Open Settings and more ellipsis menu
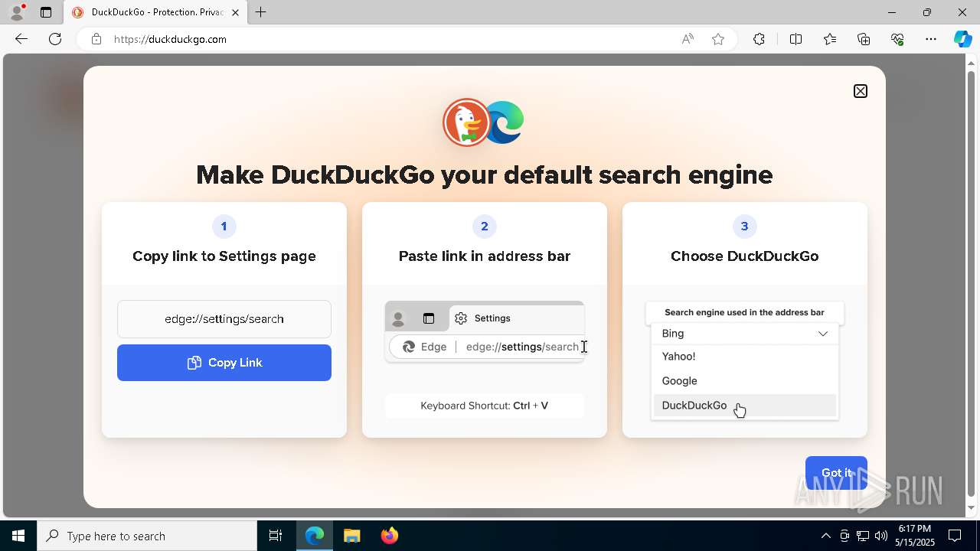 coord(931,39)
